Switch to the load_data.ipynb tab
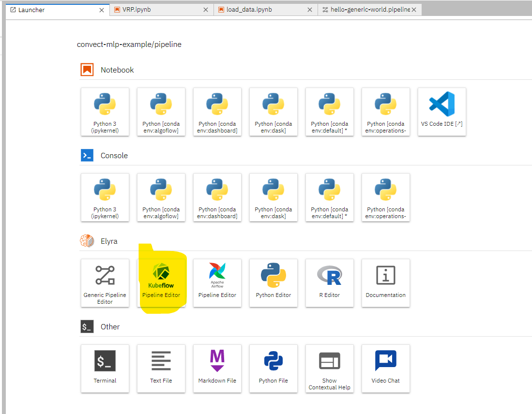Image resolution: width=532 pixels, height=414 pixels. 266,10
